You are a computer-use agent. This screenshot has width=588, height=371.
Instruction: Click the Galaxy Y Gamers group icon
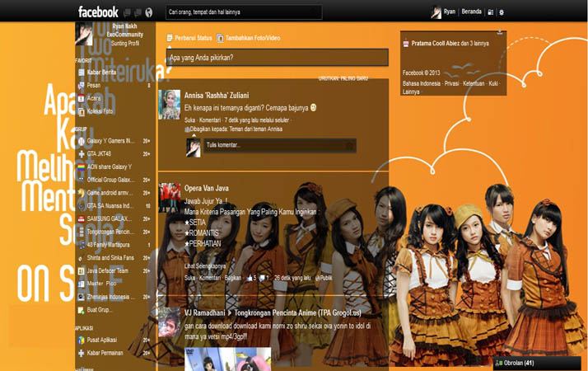(82, 141)
